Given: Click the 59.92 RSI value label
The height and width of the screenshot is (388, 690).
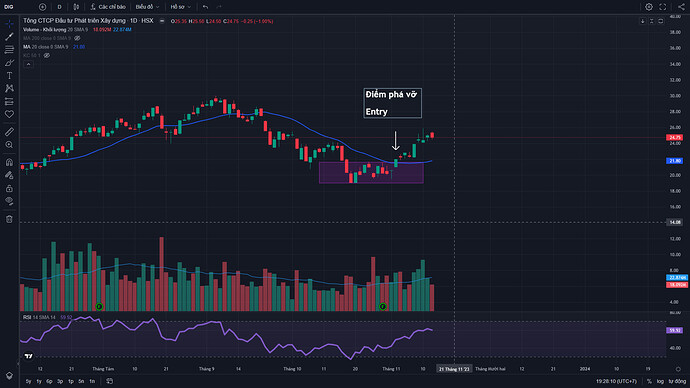Looking at the screenshot, I should point(675,330).
